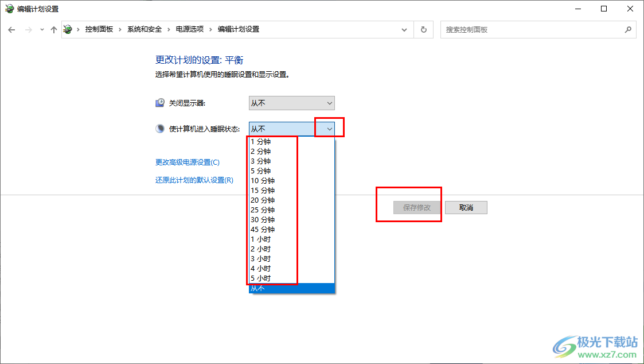This screenshot has height=364, width=644.
Task: Select 5 分钟 from sleep list
Action: pos(292,171)
